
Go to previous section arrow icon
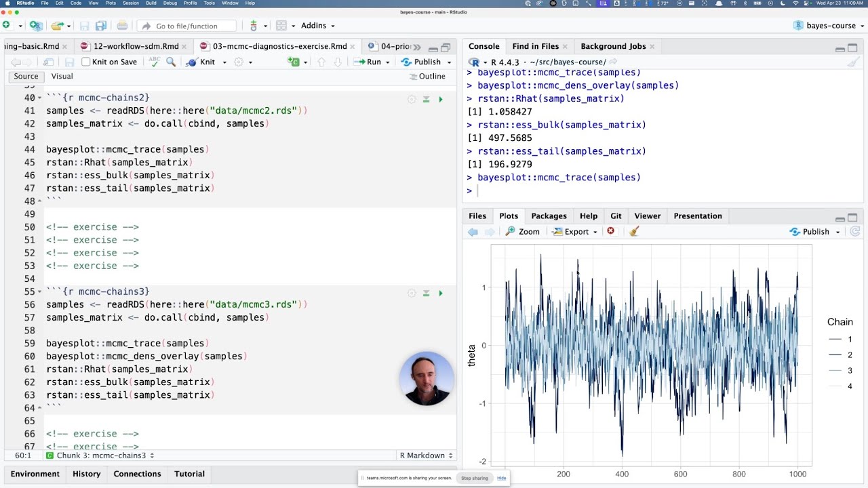pos(321,62)
